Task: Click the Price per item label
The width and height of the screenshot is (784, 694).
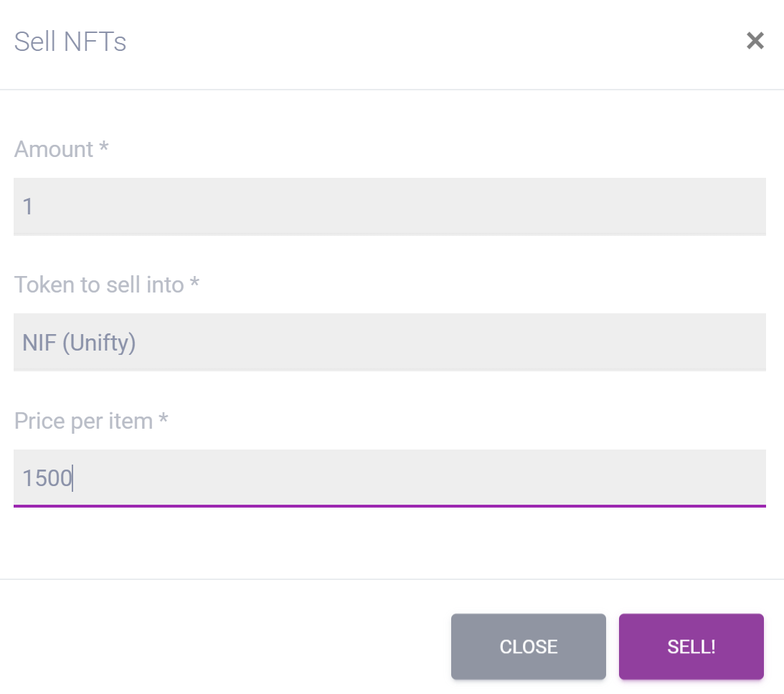Action: [x=83, y=421]
